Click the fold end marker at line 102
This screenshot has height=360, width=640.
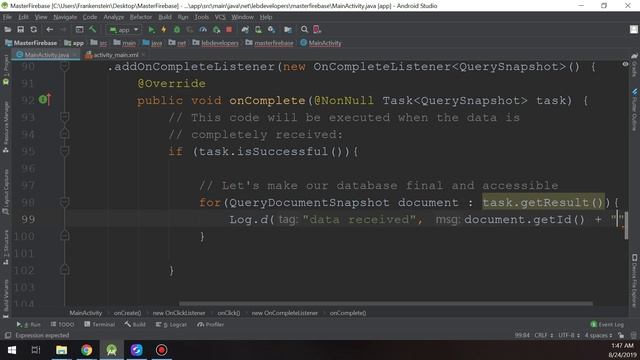coord(64,269)
